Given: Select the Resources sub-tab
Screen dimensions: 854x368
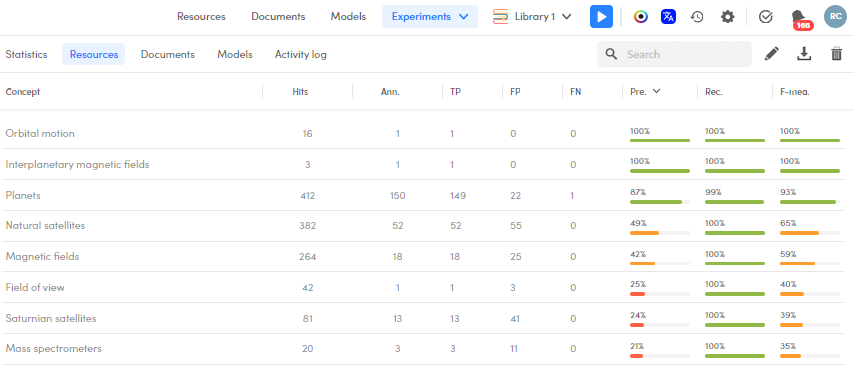Looking at the screenshot, I should [94, 54].
